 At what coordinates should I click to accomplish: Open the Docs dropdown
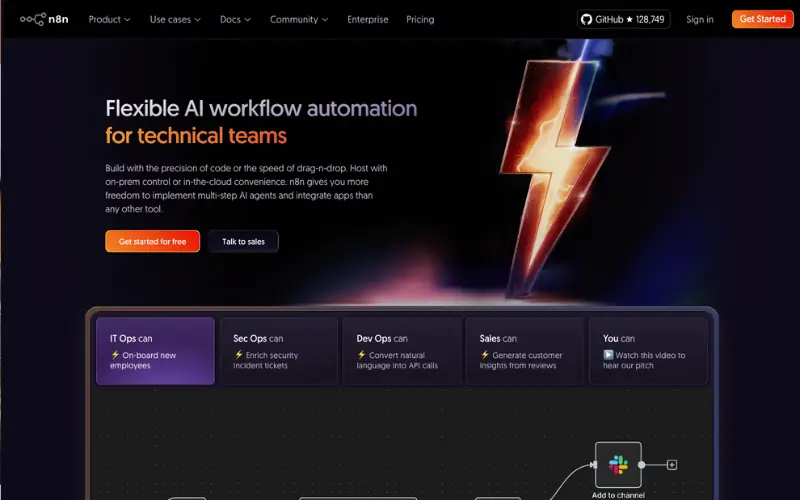pos(235,19)
